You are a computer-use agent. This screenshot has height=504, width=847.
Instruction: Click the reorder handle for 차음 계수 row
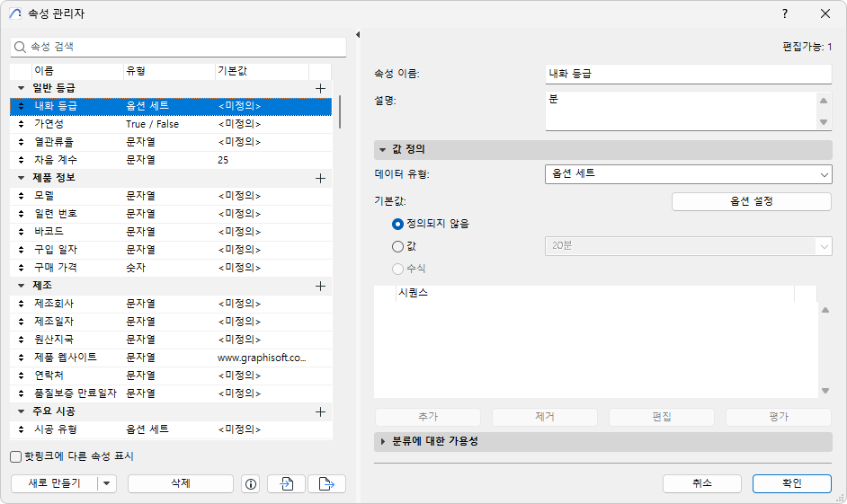coord(21,160)
